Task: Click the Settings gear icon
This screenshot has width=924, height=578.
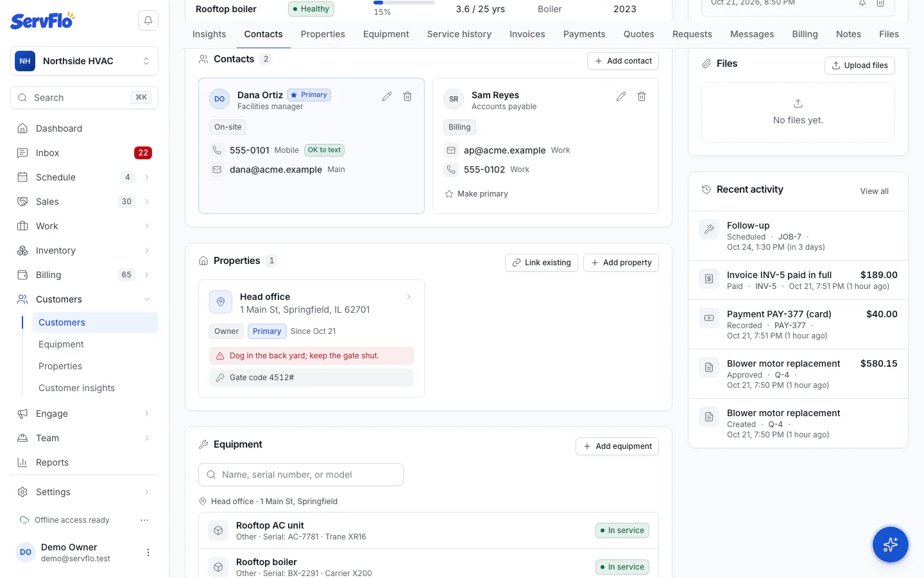Action: (22, 492)
